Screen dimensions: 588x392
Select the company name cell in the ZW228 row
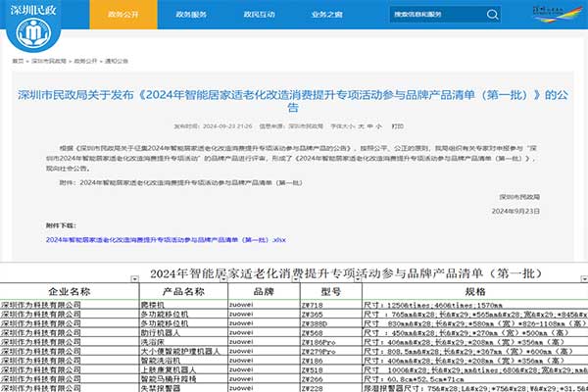[70, 388]
